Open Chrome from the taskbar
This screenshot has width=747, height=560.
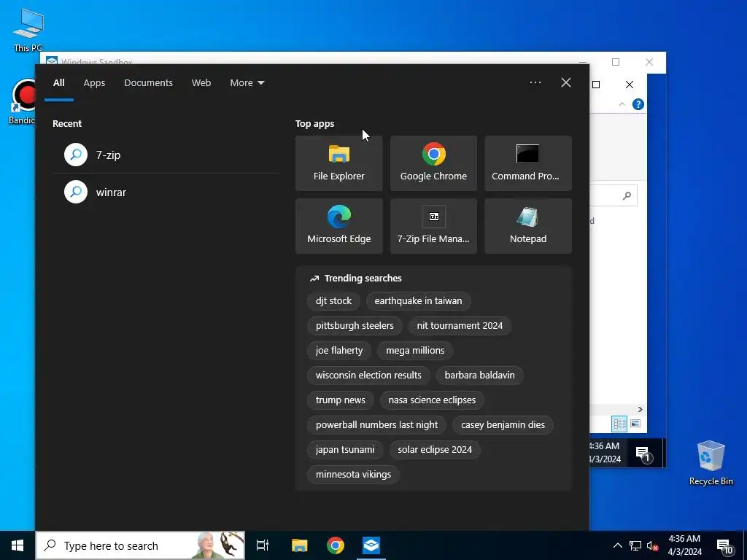click(336, 545)
